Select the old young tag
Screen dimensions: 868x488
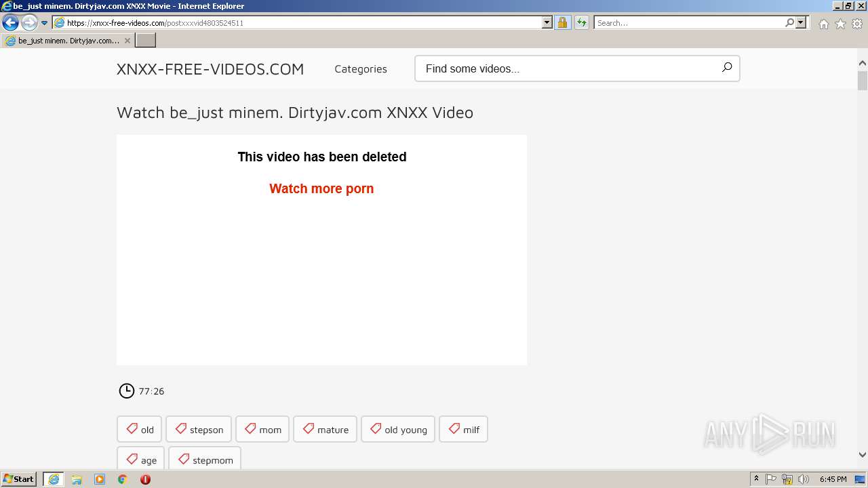[398, 429]
